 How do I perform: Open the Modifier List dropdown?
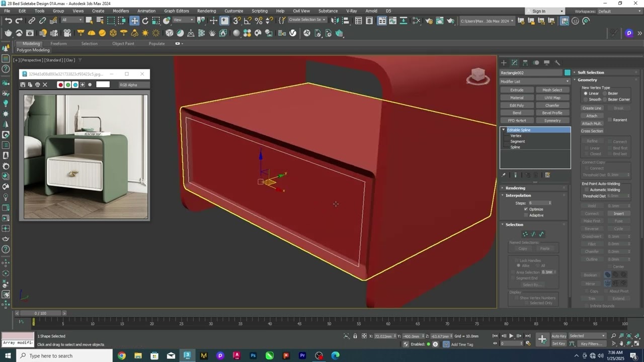(x=535, y=81)
